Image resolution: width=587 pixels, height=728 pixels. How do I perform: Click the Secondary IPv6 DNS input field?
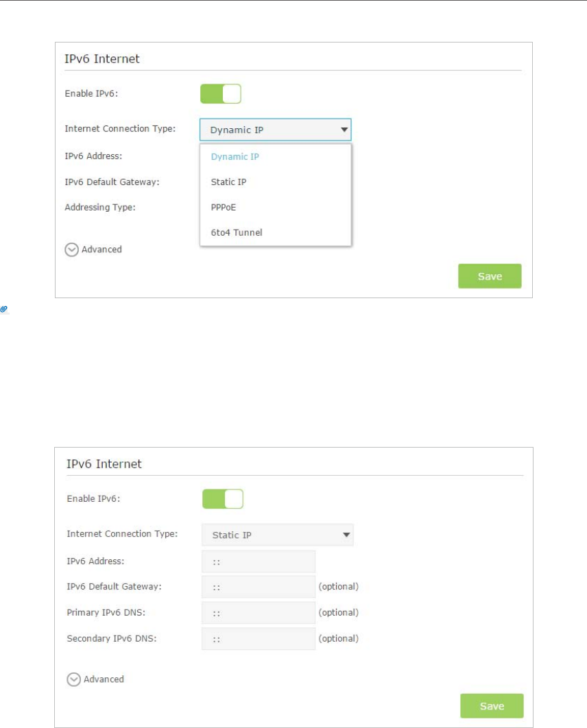point(259,639)
